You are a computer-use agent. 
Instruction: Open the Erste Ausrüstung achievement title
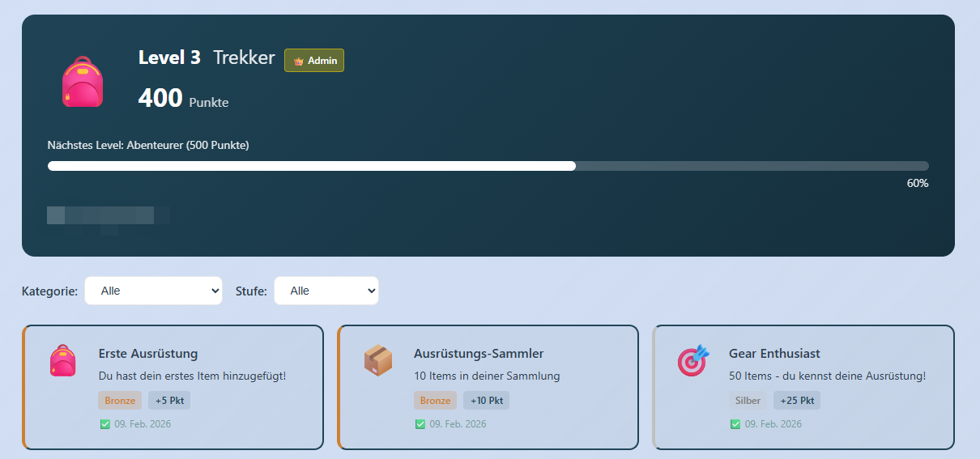point(148,354)
